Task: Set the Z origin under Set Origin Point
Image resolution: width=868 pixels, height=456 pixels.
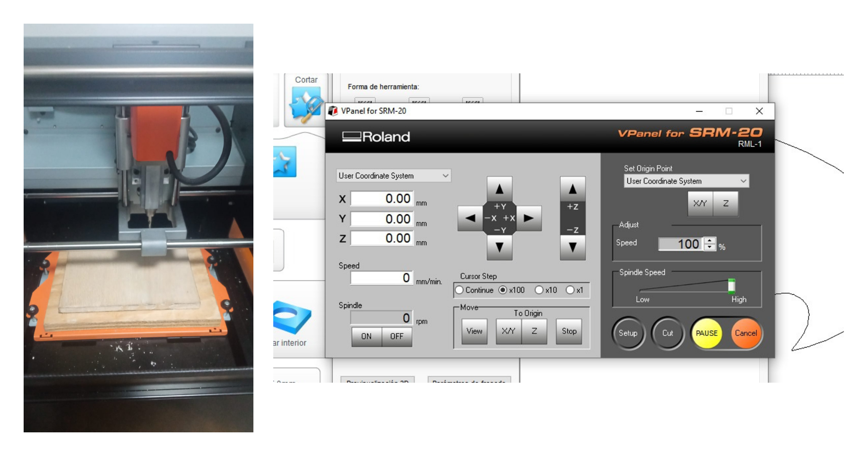Action: pyautogui.click(x=726, y=204)
